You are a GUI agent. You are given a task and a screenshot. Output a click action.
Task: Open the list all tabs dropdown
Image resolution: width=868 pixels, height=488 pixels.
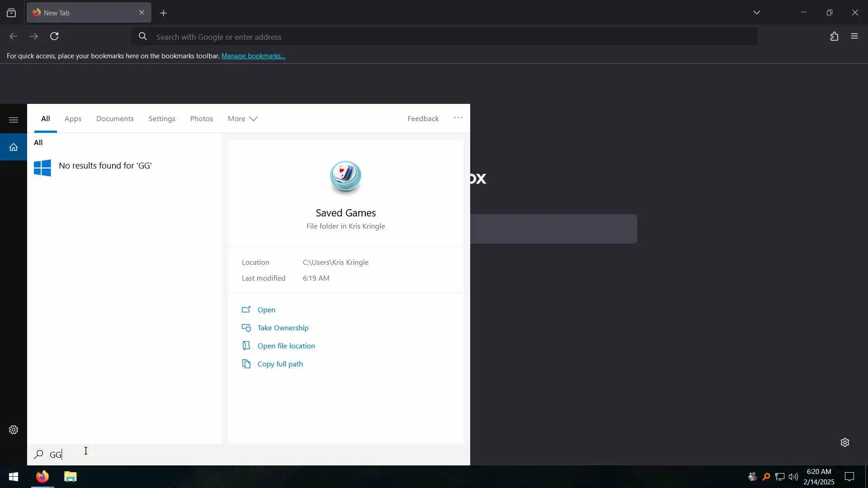pyautogui.click(x=756, y=13)
